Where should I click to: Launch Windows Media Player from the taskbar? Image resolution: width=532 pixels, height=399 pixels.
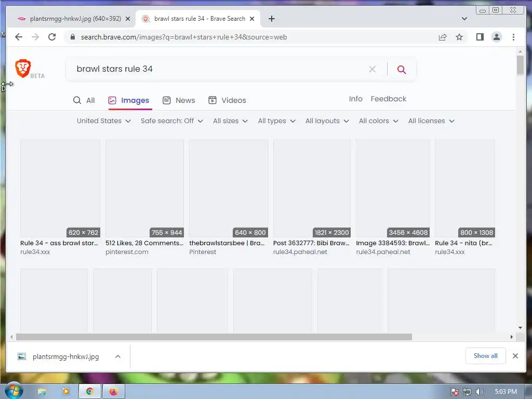coord(66,392)
